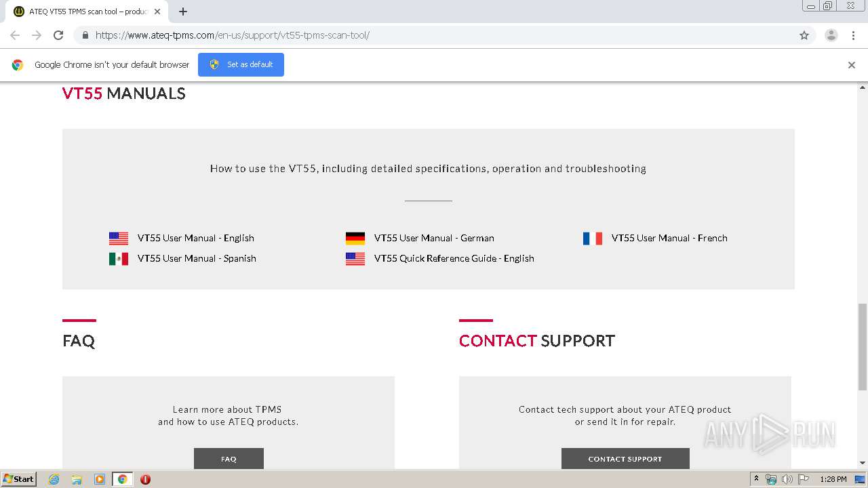This screenshot has height=488, width=868.
Task: Click the US flag beside English User Manual
Action: (119, 239)
